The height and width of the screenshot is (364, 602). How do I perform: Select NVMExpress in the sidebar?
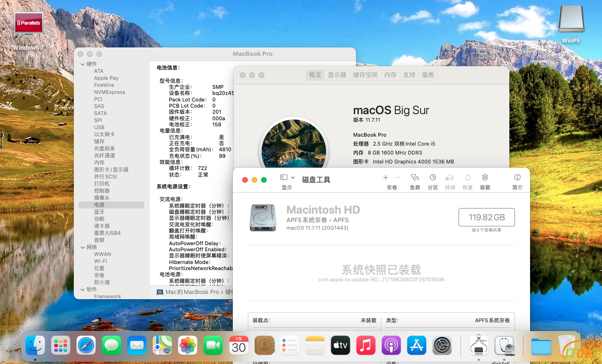tap(110, 93)
